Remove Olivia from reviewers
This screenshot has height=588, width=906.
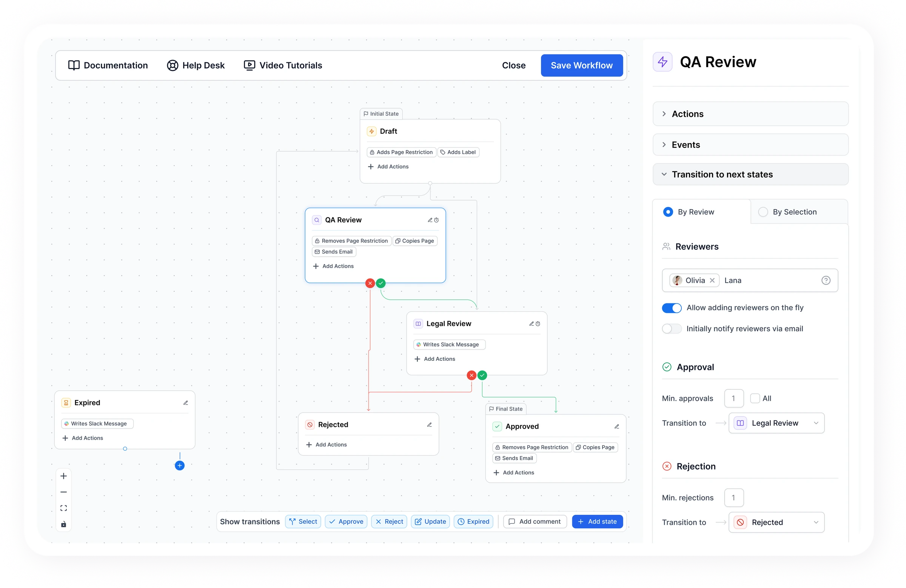(712, 280)
